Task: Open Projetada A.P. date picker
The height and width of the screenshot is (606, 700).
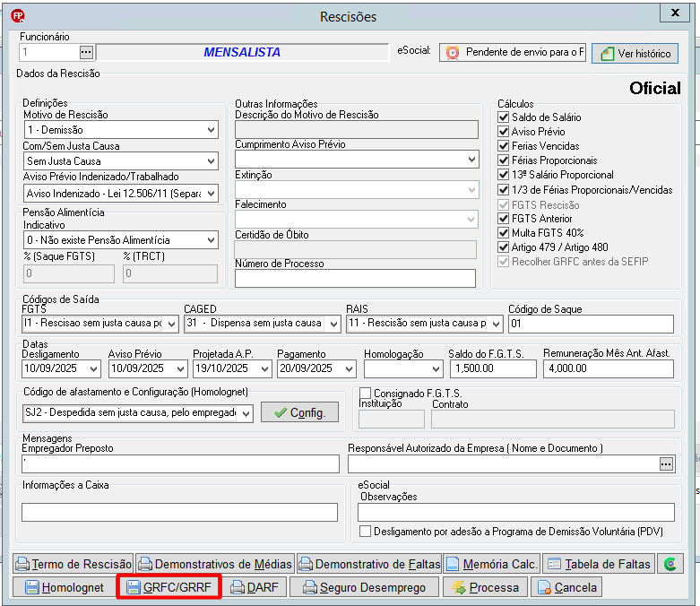Action: tap(264, 368)
